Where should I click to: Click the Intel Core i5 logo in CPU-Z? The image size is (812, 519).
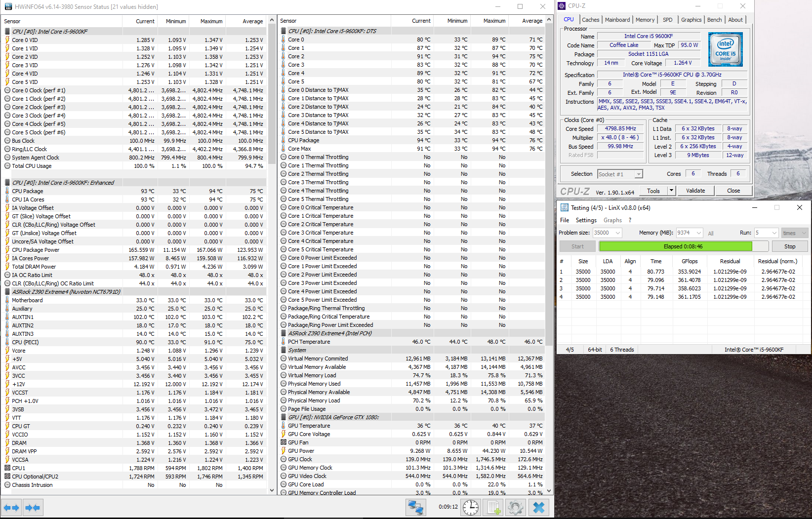click(725, 50)
